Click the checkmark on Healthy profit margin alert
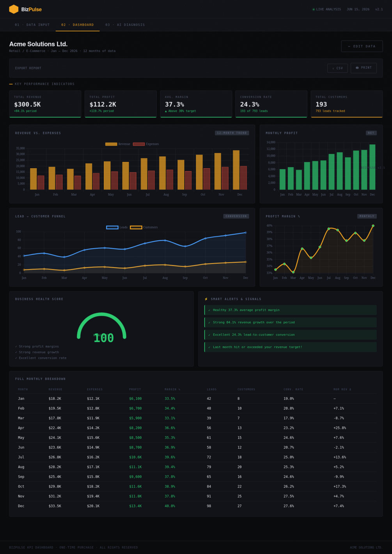This screenshot has height=554, width=392. 209,310
